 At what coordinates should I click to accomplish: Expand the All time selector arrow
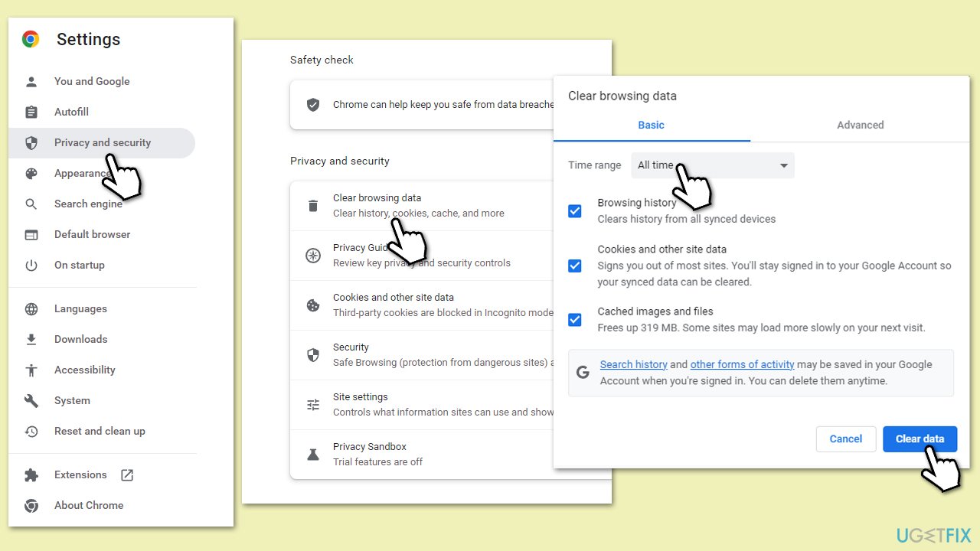click(x=783, y=165)
